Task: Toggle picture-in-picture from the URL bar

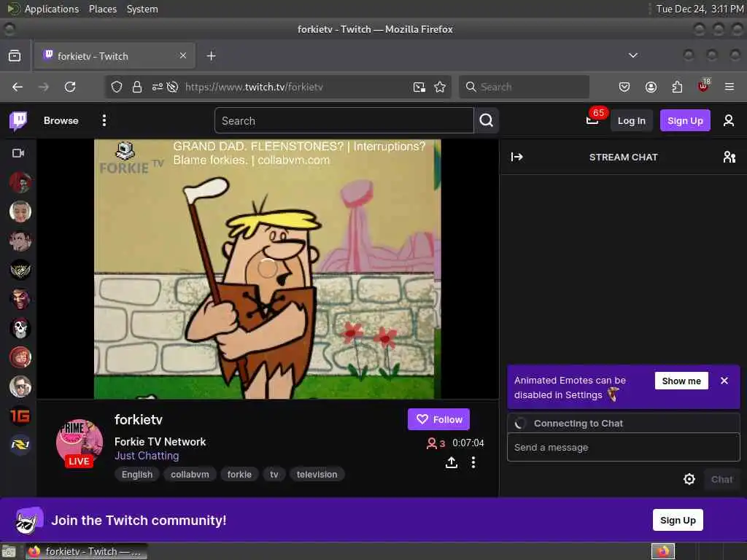Action: coord(419,87)
